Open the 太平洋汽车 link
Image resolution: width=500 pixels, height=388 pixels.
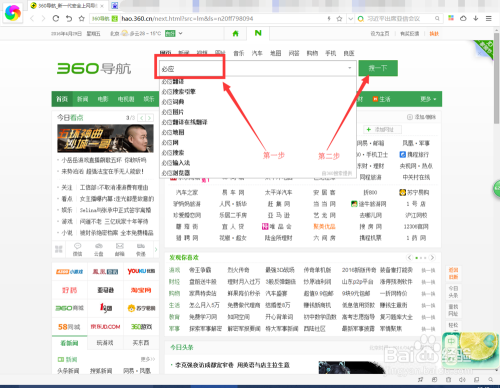coord(279,192)
